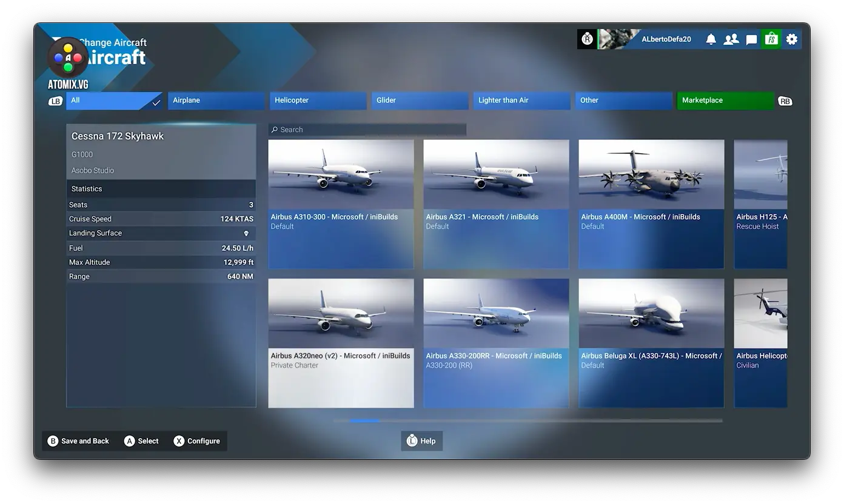Click the horizontal aircraft list scrollbar
The width and height of the screenshot is (844, 504).
(x=527, y=420)
